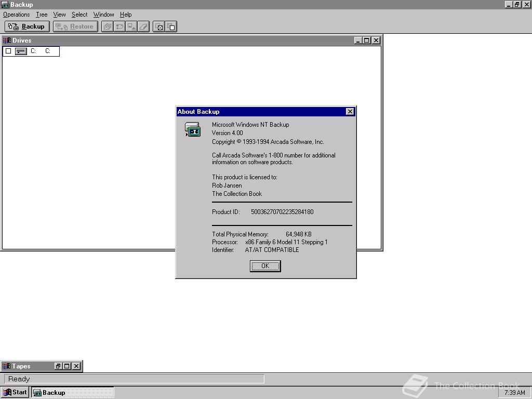Click the Backup toolbar button
The image size is (532, 399).
point(27,26)
